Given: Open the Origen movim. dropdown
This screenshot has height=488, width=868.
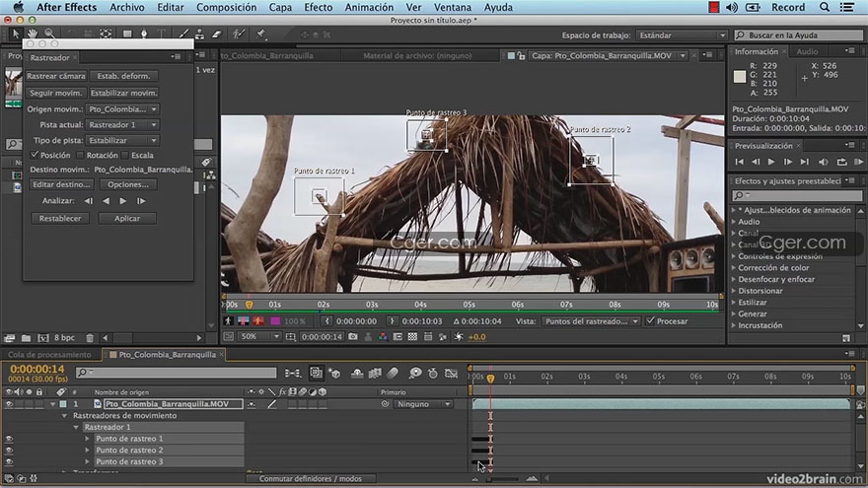Looking at the screenshot, I should 123,109.
